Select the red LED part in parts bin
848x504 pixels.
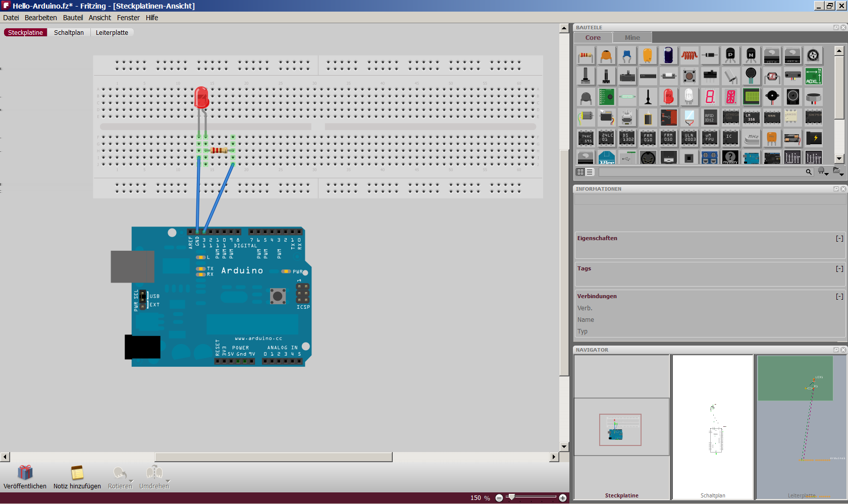coord(668,97)
